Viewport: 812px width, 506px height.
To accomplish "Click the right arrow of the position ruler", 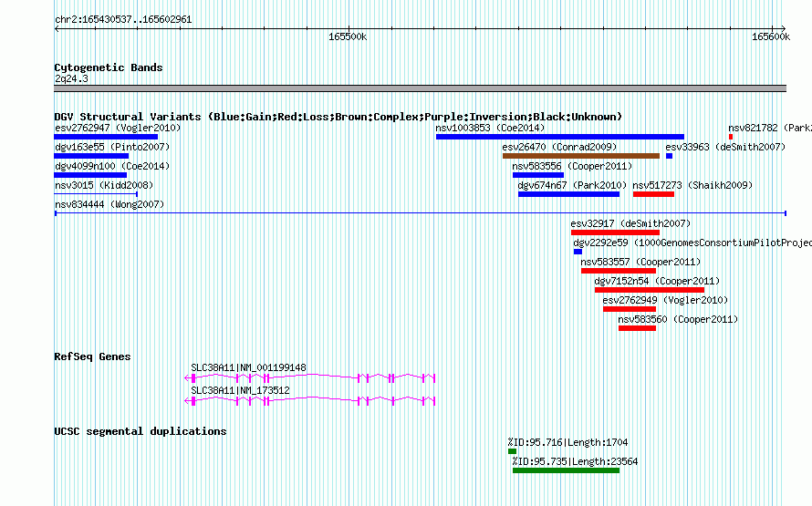I will point(783,29).
